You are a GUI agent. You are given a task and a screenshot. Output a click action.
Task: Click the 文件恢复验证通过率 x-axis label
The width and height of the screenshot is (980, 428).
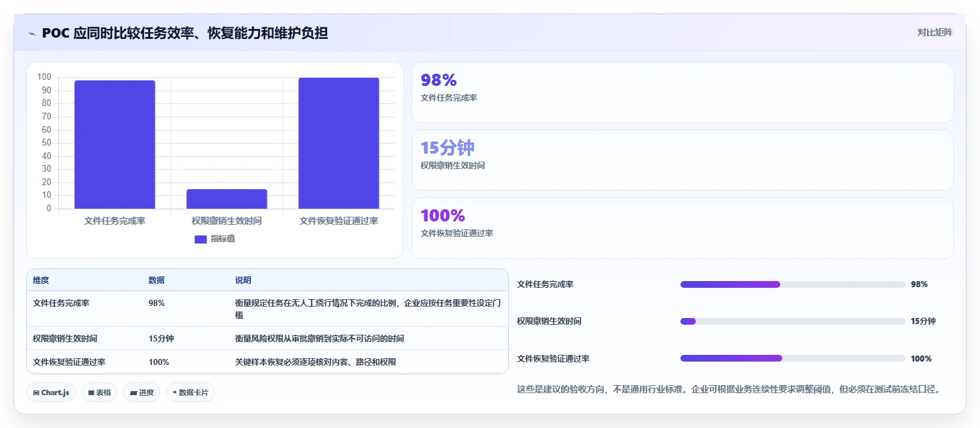(339, 221)
